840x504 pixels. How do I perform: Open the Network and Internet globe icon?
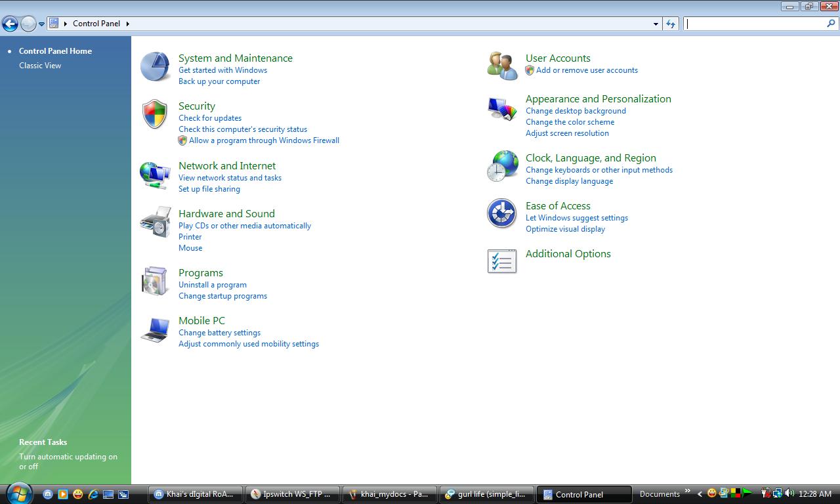(x=156, y=175)
